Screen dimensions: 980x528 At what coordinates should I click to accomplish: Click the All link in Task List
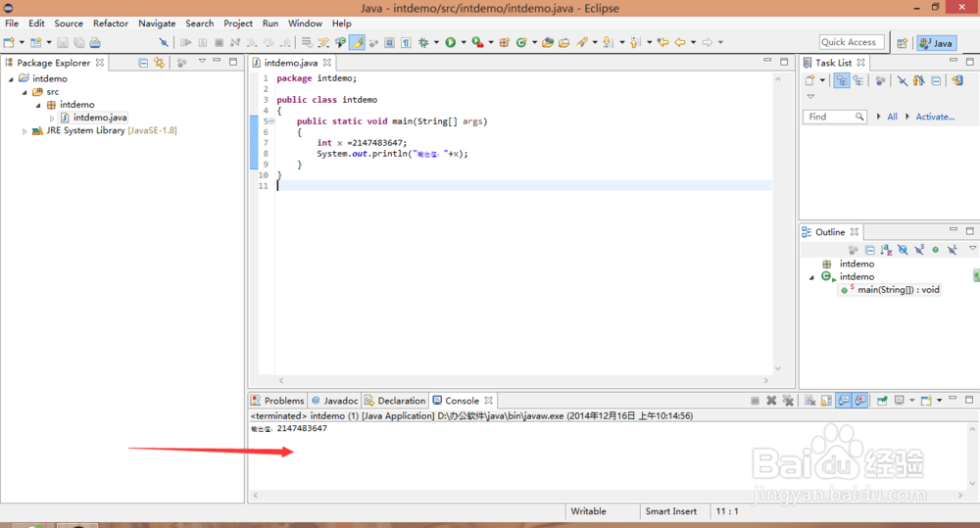coord(892,117)
